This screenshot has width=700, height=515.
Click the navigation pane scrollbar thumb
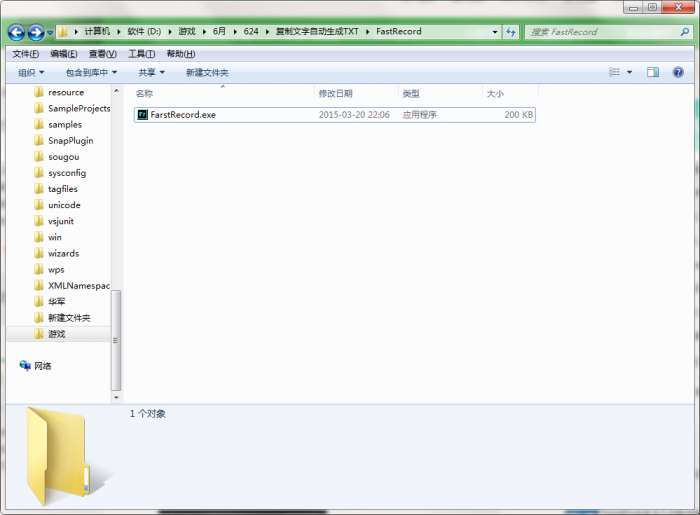[x=116, y=340]
